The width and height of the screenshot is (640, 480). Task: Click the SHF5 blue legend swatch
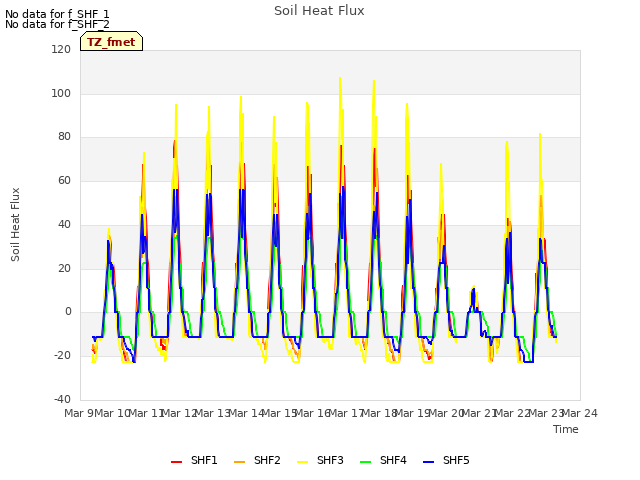point(429,461)
